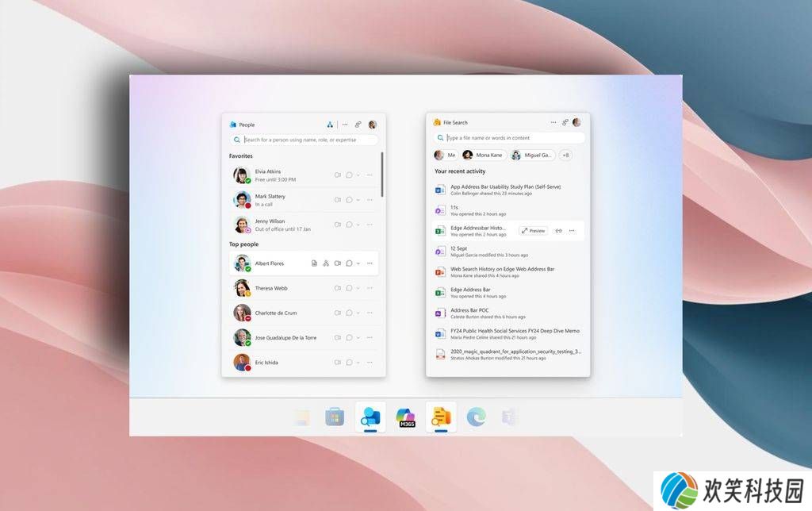
Task: Open more options for Charlotte de Crum
Action: 370,313
